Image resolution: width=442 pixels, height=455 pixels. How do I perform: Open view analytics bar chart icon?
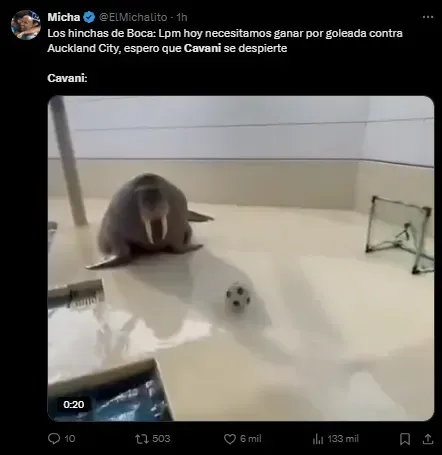pyautogui.click(x=318, y=439)
